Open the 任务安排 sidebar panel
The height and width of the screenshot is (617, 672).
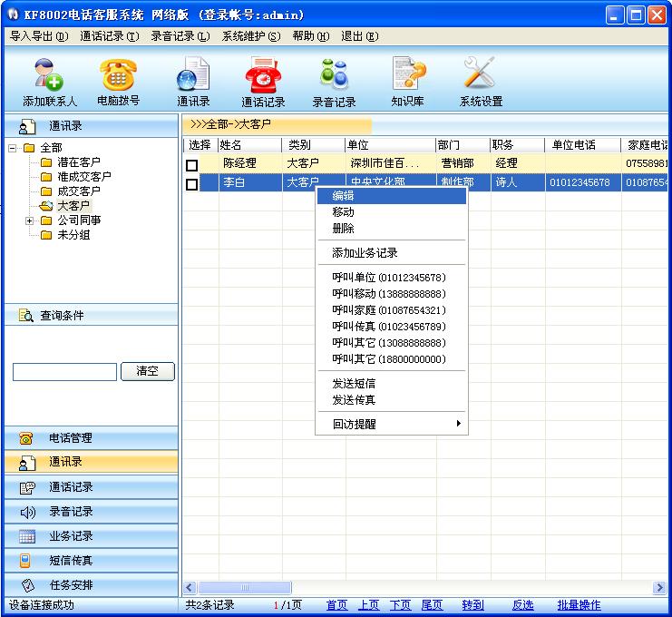[92, 585]
